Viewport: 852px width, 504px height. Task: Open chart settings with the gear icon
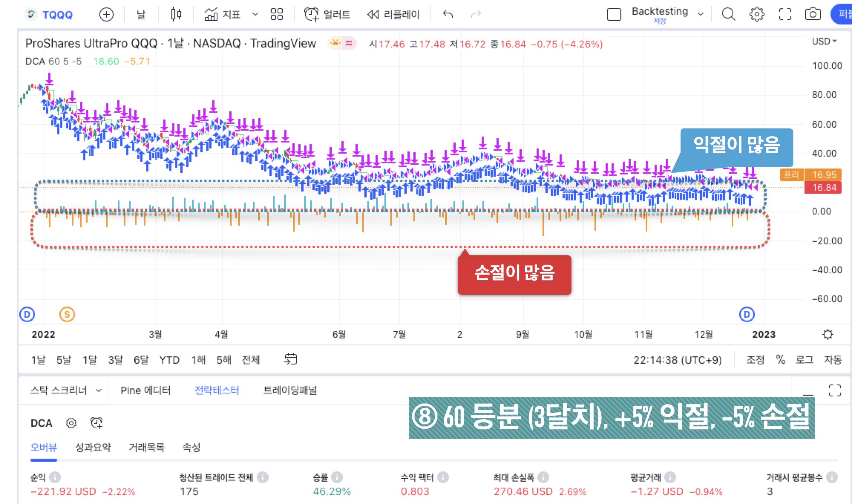pyautogui.click(x=757, y=14)
